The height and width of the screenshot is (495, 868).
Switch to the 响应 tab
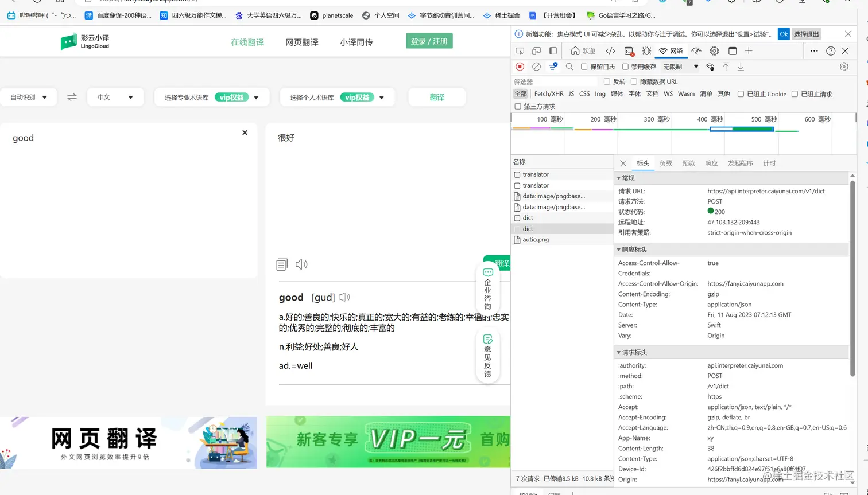click(711, 163)
